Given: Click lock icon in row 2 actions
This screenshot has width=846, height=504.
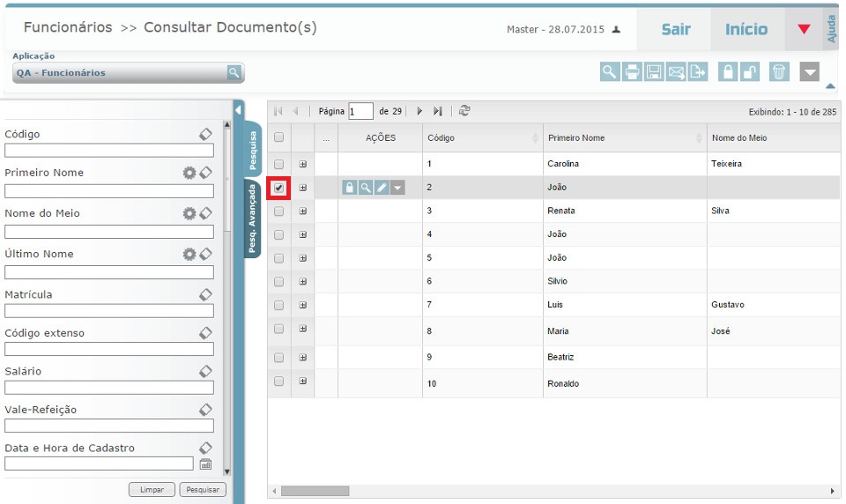Looking at the screenshot, I should pos(350,188).
